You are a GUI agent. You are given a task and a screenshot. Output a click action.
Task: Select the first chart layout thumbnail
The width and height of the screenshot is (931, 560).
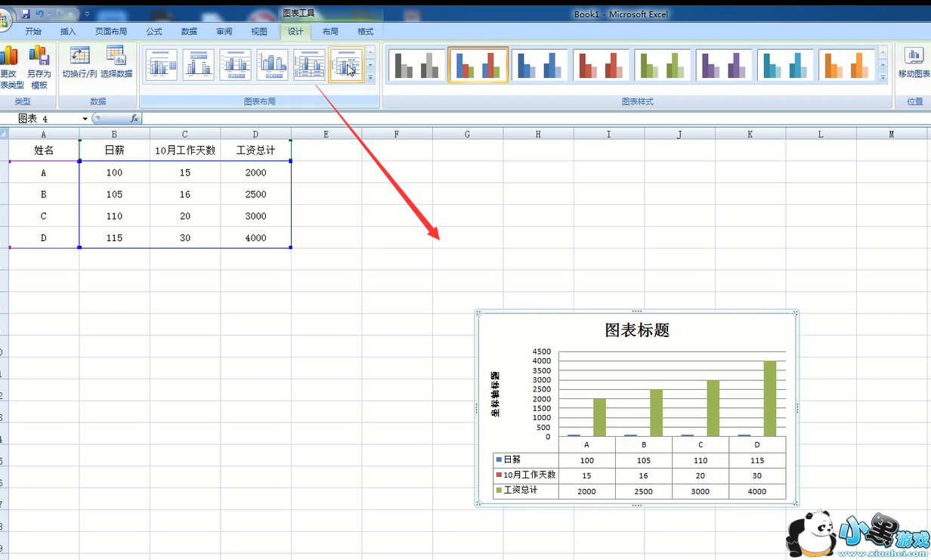pyautogui.click(x=161, y=65)
